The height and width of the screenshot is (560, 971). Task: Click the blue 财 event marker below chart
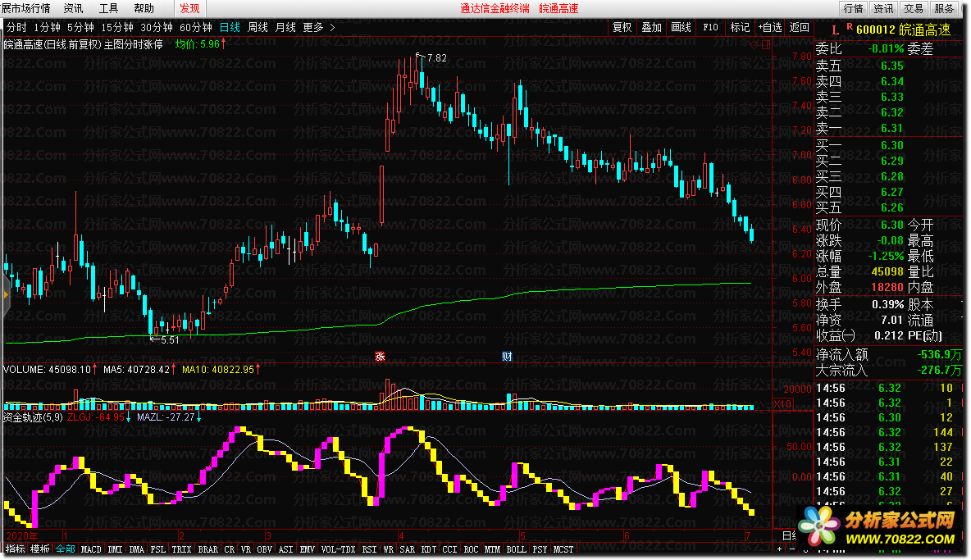point(507,357)
